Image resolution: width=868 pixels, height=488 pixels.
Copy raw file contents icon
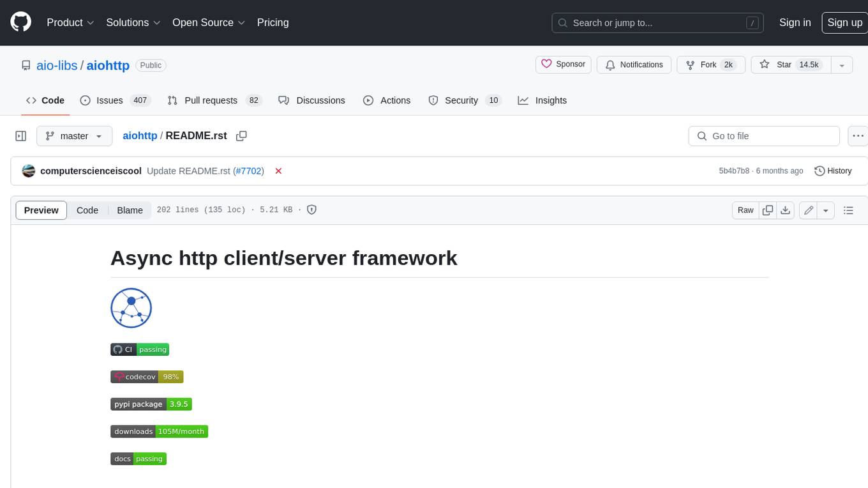point(768,210)
